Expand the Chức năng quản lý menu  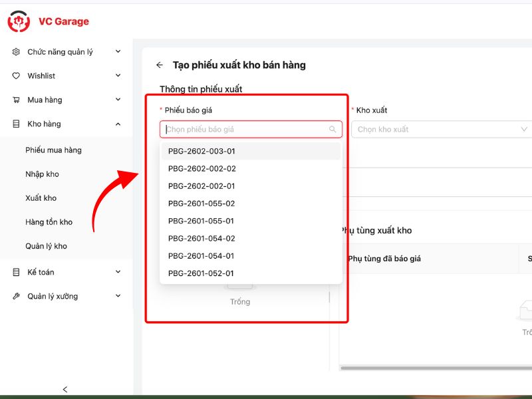pyautogui.click(x=118, y=52)
